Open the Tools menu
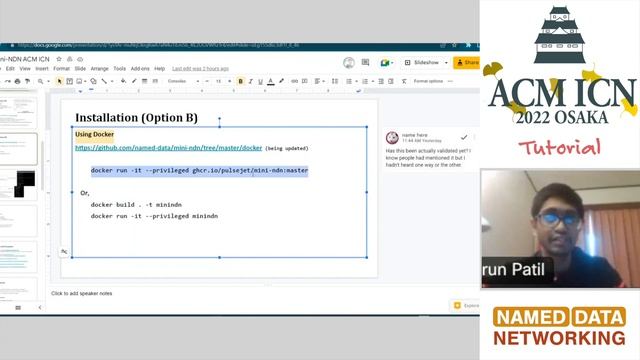The image size is (640, 360). coord(119,69)
